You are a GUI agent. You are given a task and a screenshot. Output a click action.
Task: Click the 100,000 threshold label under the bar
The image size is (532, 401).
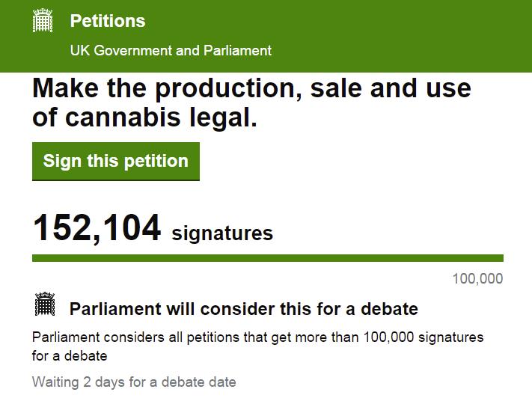coord(477,279)
